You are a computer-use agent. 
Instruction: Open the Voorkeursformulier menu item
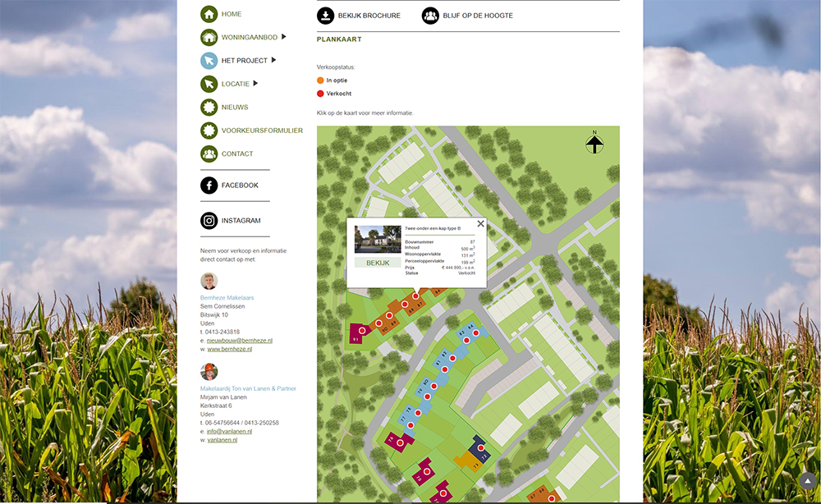point(262,131)
